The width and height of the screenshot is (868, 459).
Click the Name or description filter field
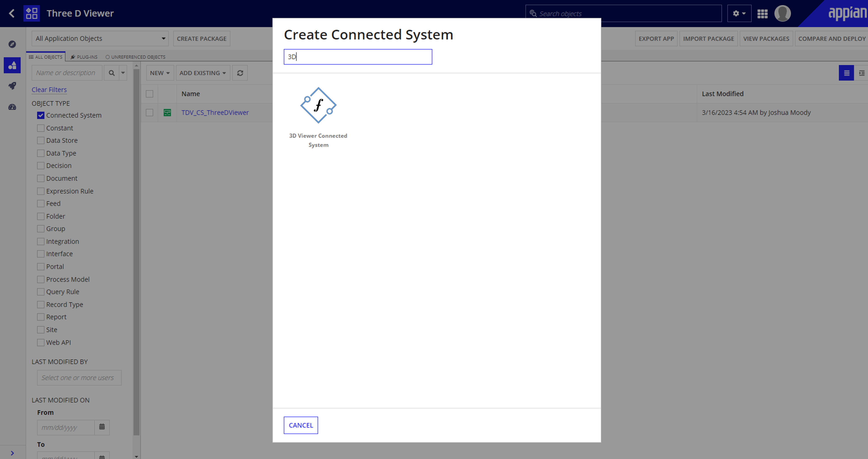coord(67,73)
